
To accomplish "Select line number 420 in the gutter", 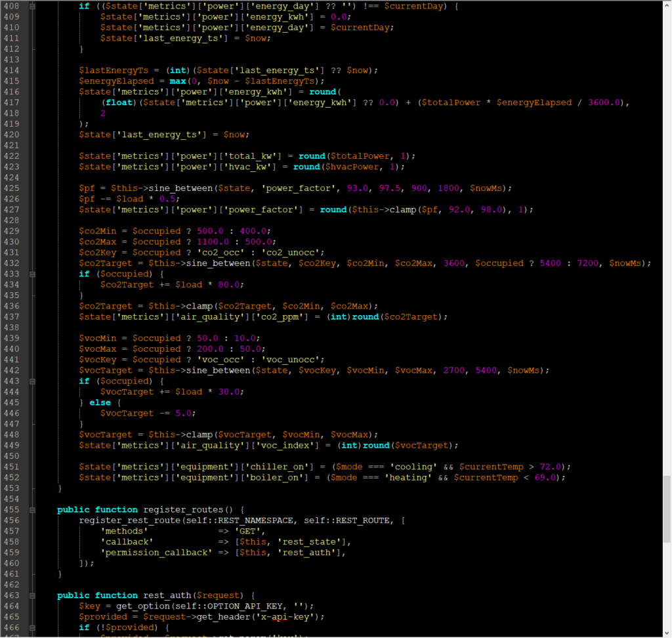I will (12, 134).
